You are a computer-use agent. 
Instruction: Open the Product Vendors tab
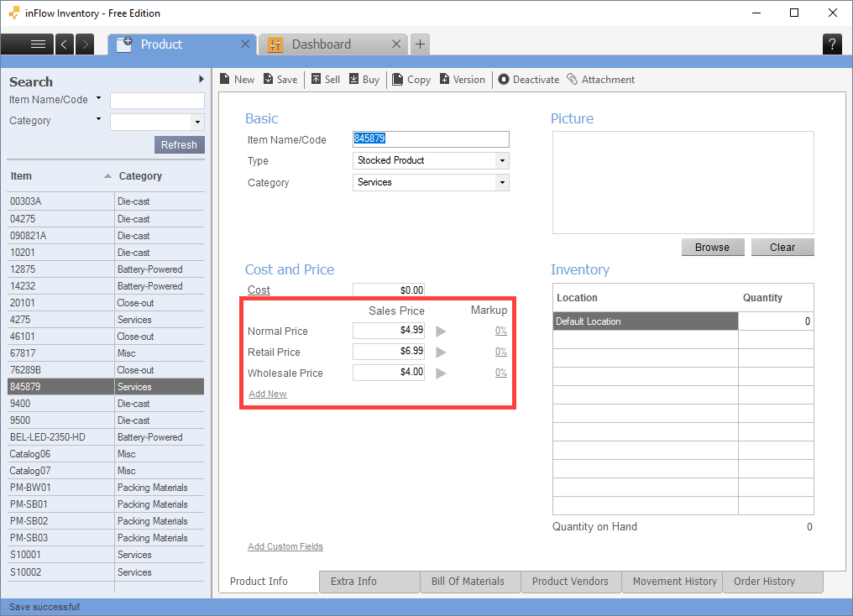click(x=571, y=582)
